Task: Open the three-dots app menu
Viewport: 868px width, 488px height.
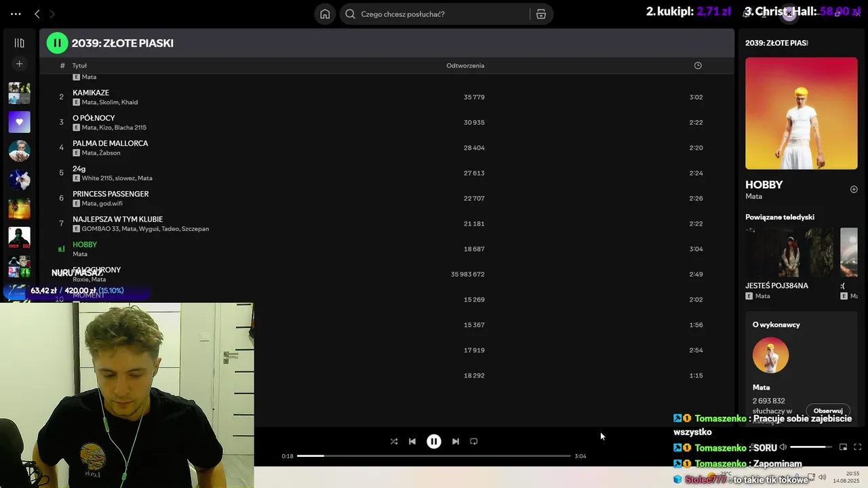Action: tap(16, 14)
